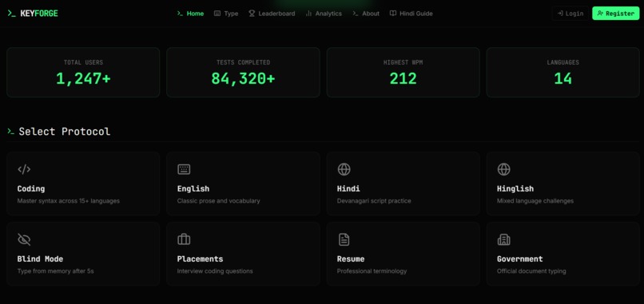Click the Select Protocol heading
Image resolution: width=644 pixels, height=304 pixels.
65,132
